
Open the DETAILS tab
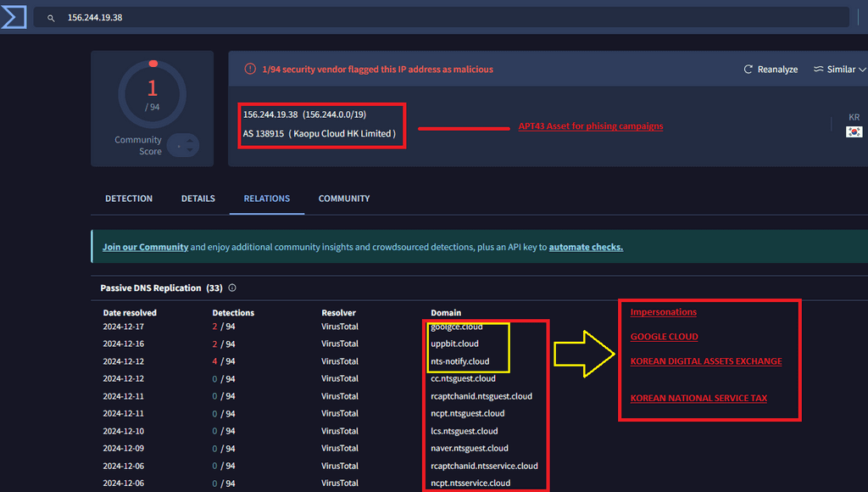point(198,198)
